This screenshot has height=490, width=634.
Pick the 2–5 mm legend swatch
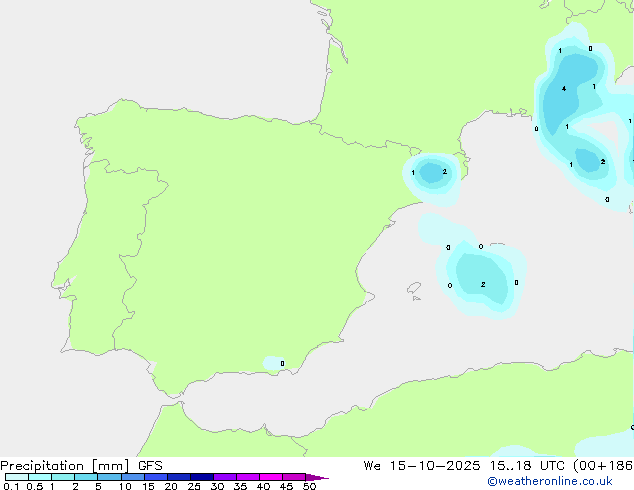[x=86, y=477]
